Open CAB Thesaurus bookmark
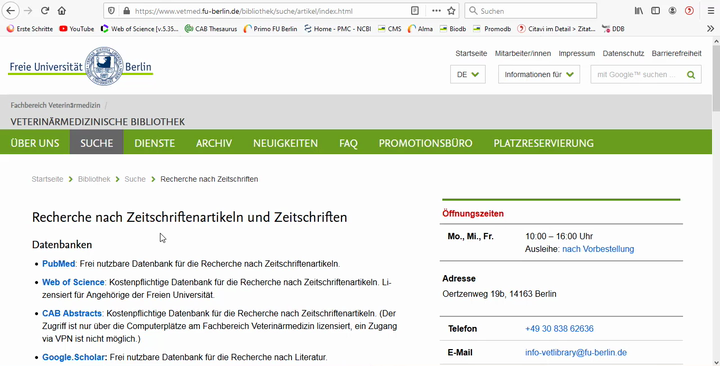Viewport: 720px width, 366px height. point(211,28)
